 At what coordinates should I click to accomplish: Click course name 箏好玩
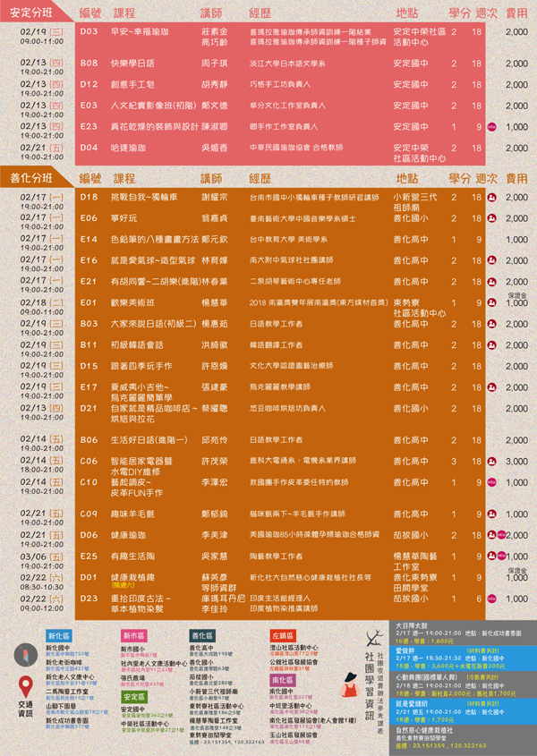pos(124,218)
